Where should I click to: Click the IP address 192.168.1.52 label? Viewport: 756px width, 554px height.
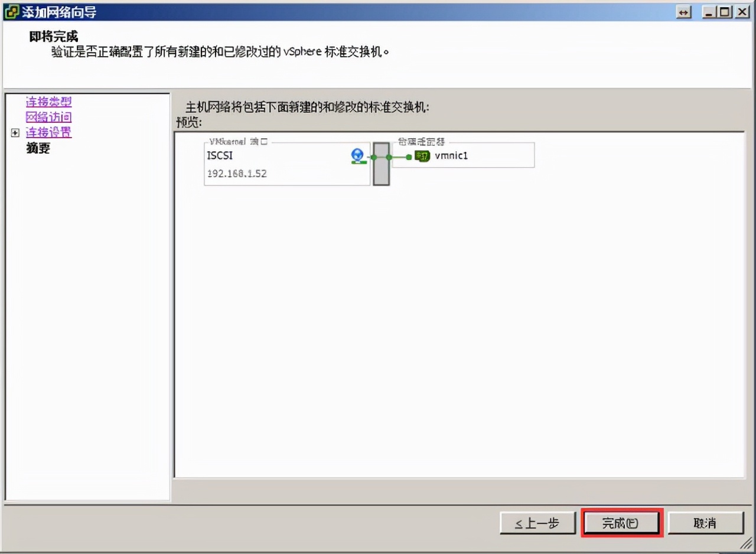pos(238,174)
